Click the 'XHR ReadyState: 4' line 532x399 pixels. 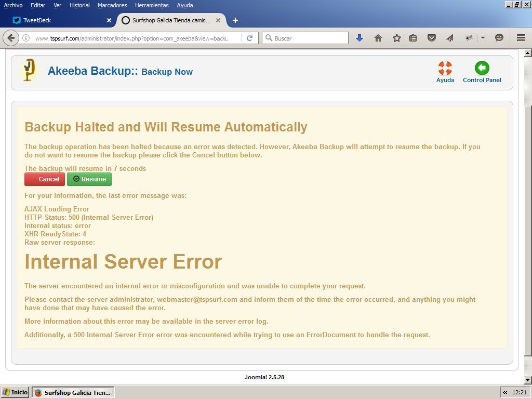pyautogui.click(x=55, y=234)
